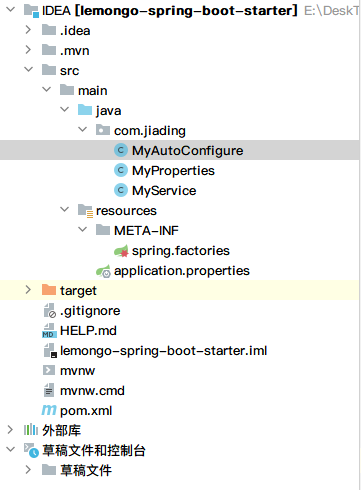Click the HELP.md markdown file icon
This screenshot has height=490, width=361.
(49, 331)
